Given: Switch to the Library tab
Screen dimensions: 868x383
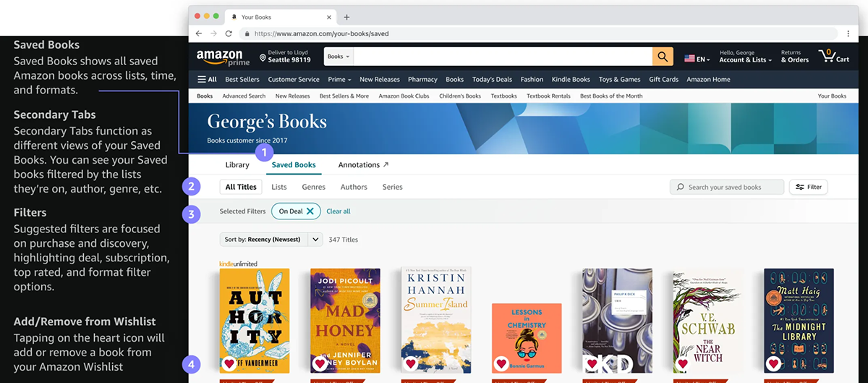Looking at the screenshot, I should [x=237, y=165].
